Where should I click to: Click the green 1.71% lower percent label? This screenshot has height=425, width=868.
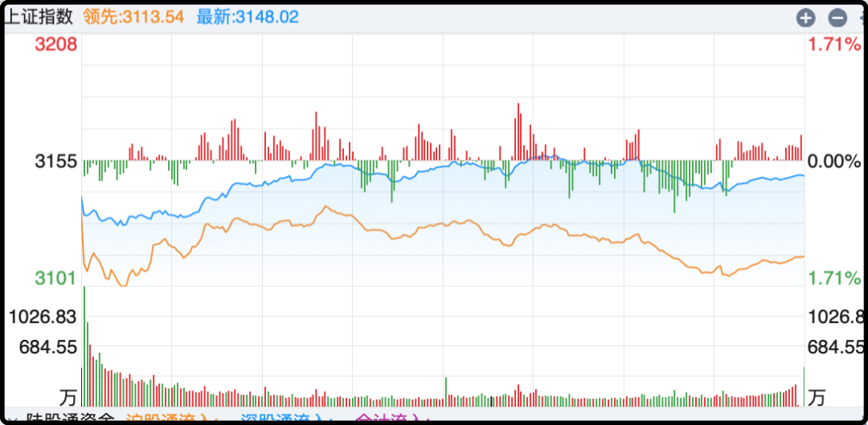click(x=834, y=279)
